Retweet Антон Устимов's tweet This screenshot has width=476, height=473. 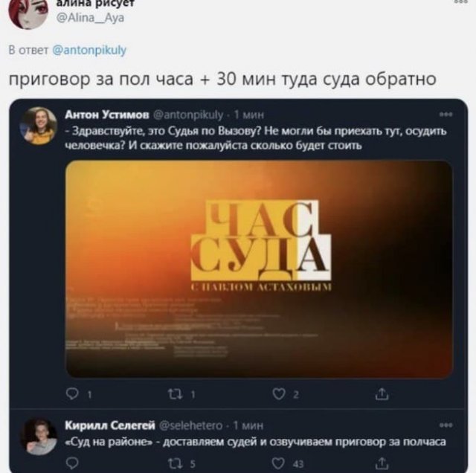coord(176,394)
